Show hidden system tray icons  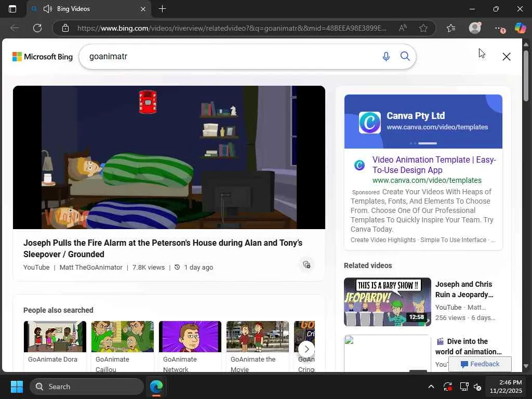click(431, 387)
